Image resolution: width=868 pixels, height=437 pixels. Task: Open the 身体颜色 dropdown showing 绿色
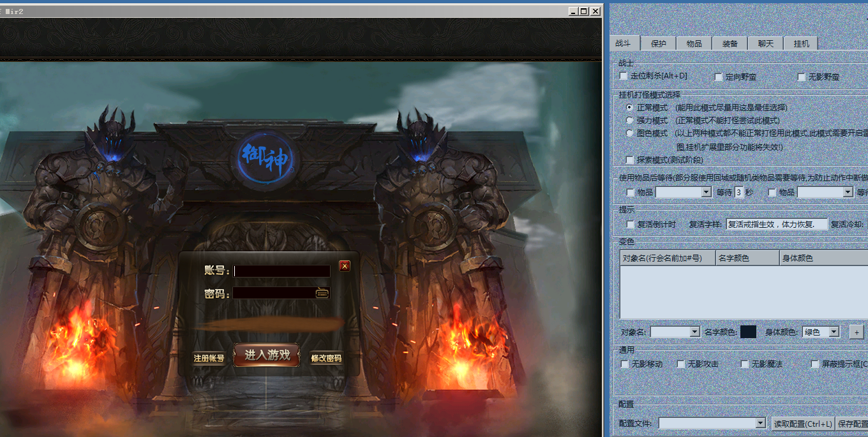(834, 332)
